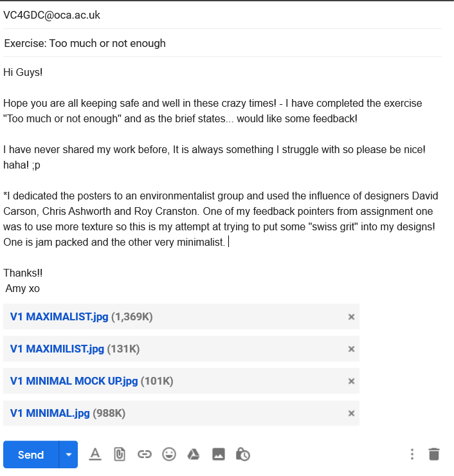Remove V1 MAXIMALIST.jpg attachment
The width and height of the screenshot is (454, 476).
click(x=351, y=316)
